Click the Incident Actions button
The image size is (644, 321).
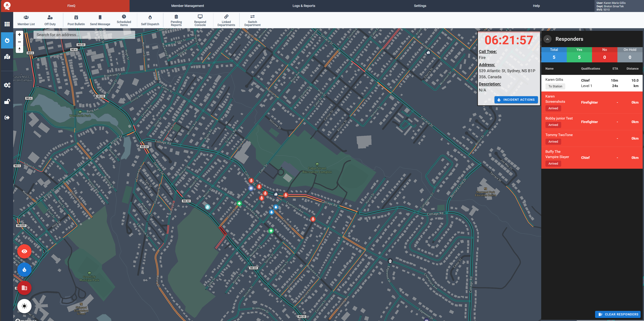click(x=516, y=100)
